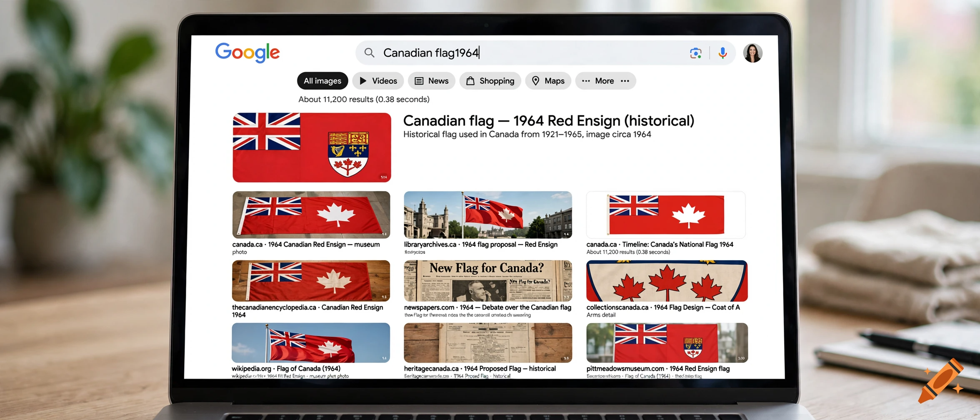Open the flag on wooden table thumbnail

[x=311, y=281]
